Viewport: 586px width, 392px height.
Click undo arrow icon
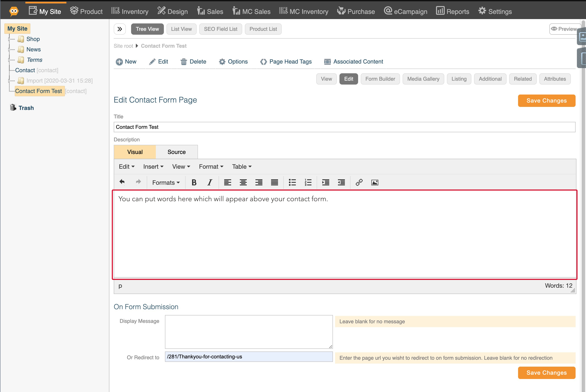coord(122,182)
